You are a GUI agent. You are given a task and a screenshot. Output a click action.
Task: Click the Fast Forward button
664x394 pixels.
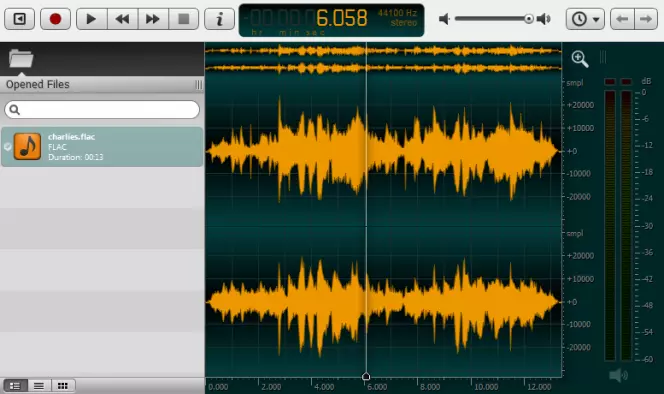[153, 19]
